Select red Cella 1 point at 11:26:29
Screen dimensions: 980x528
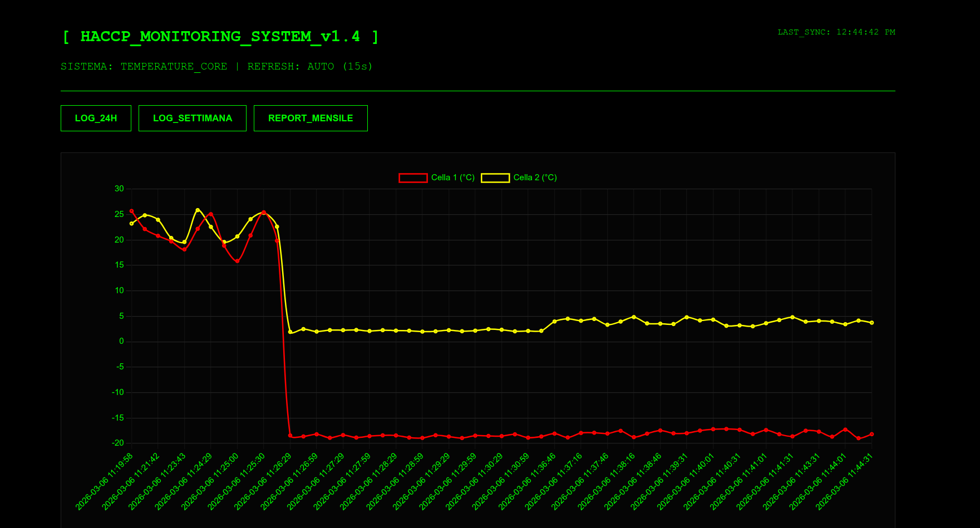pyautogui.click(x=290, y=436)
